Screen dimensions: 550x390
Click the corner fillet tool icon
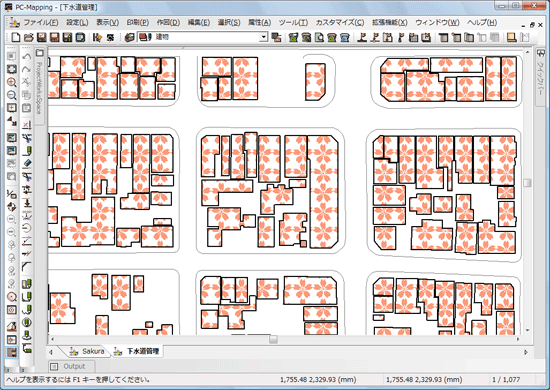tap(27, 267)
